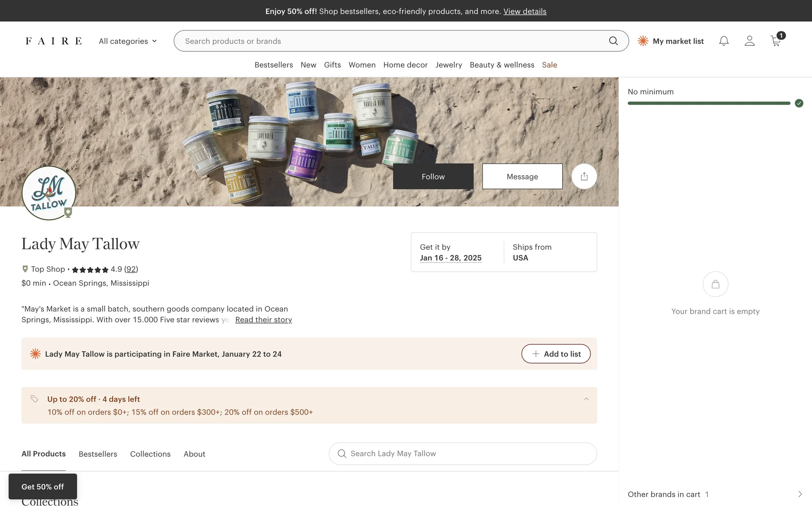Click the Message button
The width and height of the screenshot is (812, 508).
(x=522, y=177)
